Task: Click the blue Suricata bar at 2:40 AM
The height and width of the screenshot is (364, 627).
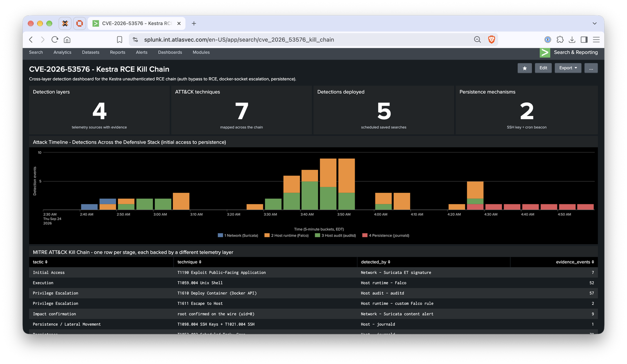Action: coord(89,207)
